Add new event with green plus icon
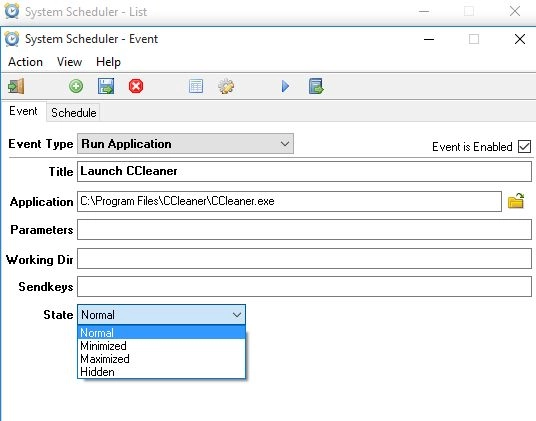This screenshot has height=421, width=536. click(76, 86)
